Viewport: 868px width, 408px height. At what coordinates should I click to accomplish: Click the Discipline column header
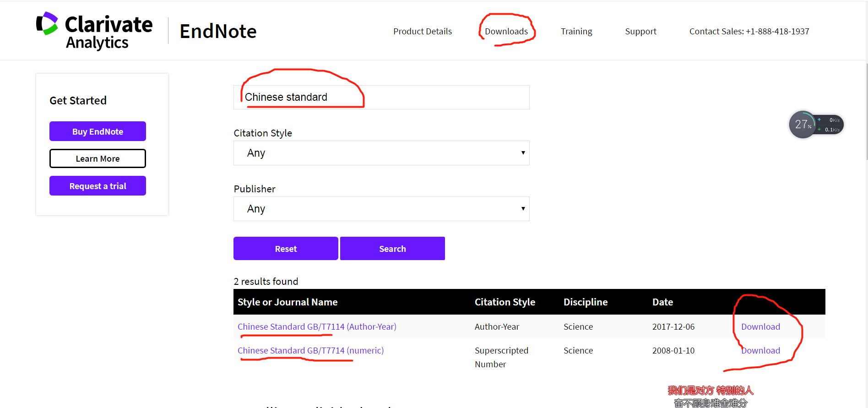(586, 302)
